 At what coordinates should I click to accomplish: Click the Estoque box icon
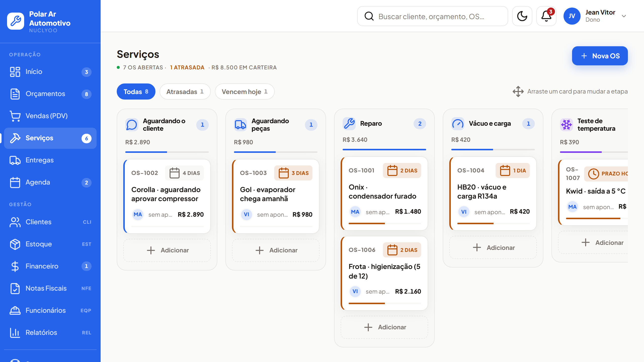click(15, 244)
